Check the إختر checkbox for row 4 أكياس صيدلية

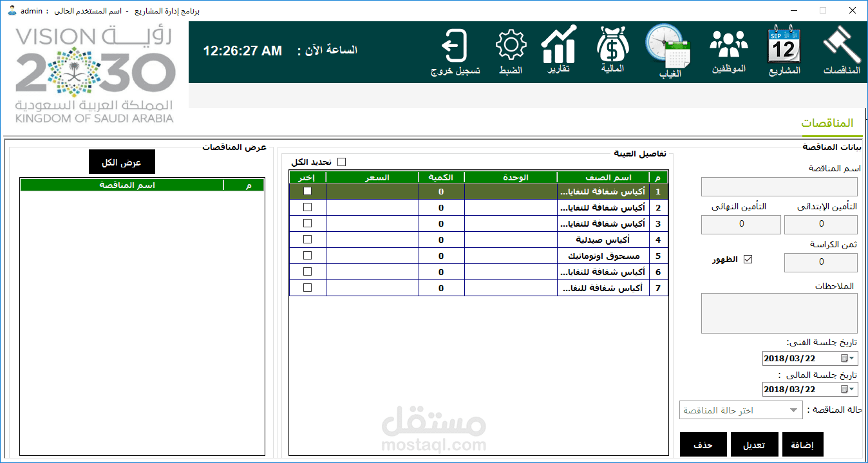pos(307,239)
